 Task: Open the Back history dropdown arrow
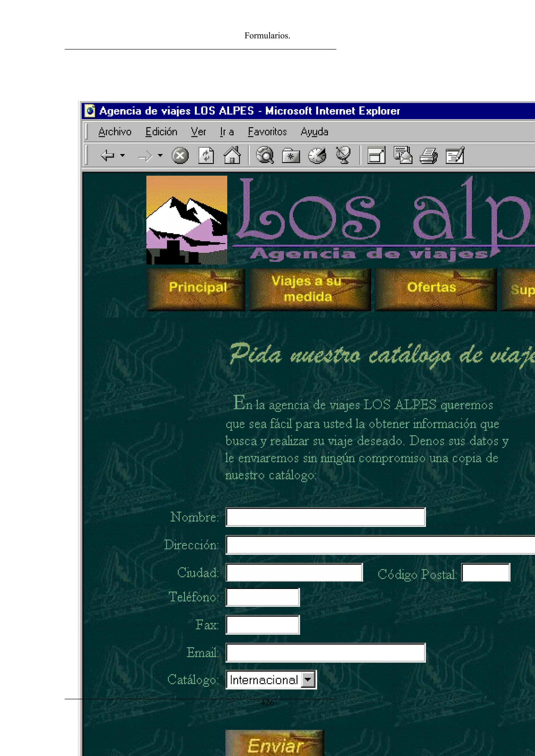tap(123, 155)
